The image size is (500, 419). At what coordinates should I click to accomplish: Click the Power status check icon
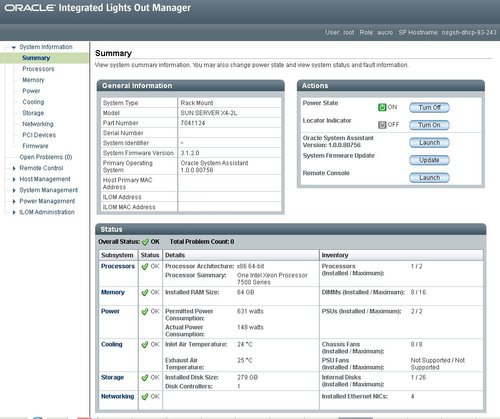point(145,312)
